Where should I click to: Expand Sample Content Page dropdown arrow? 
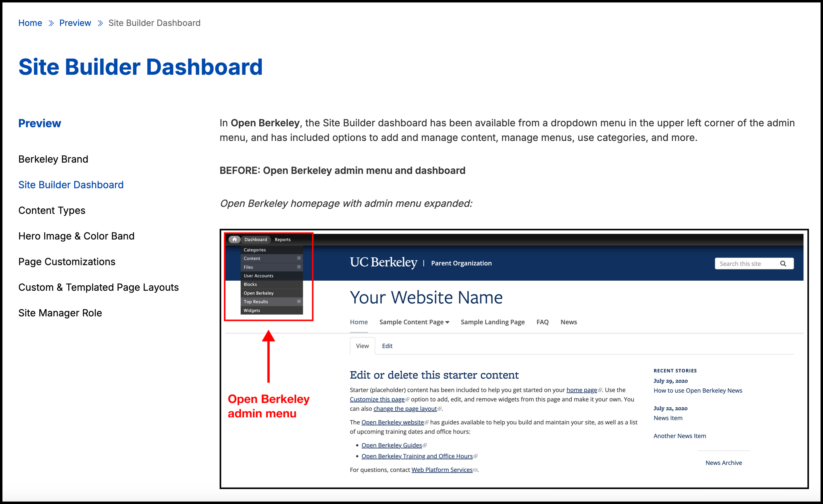pos(447,322)
